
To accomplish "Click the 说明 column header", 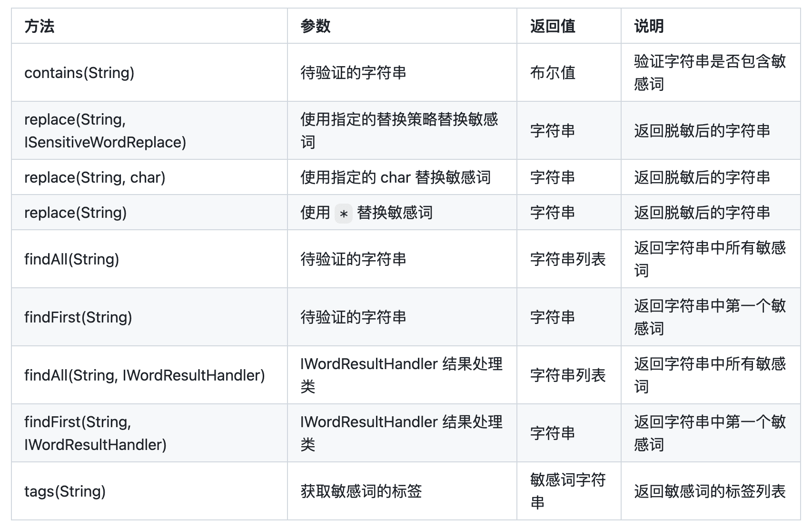I will 711,26.
